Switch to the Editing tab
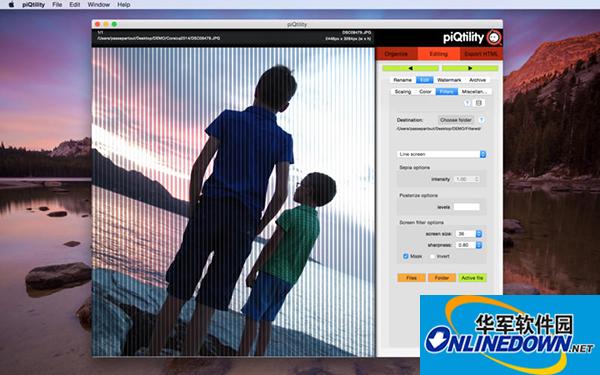Screen dimensions: 600x375 tap(439, 54)
